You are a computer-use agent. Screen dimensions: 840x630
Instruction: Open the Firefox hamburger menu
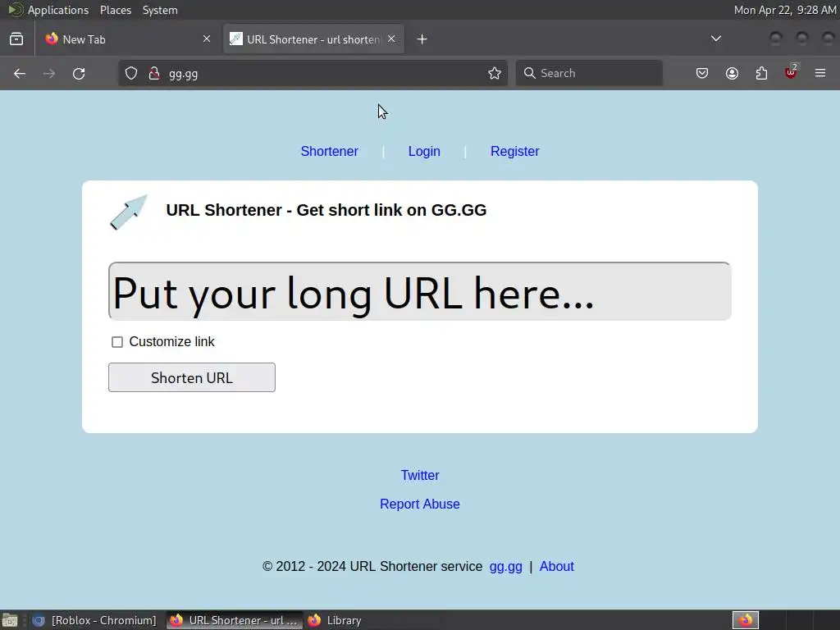(820, 73)
